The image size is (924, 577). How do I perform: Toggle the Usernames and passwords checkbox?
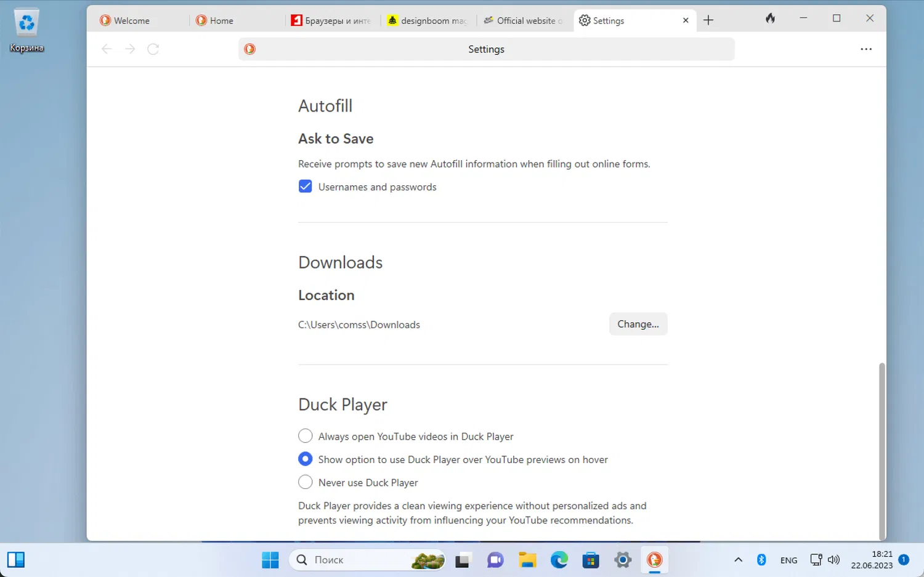pos(305,187)
